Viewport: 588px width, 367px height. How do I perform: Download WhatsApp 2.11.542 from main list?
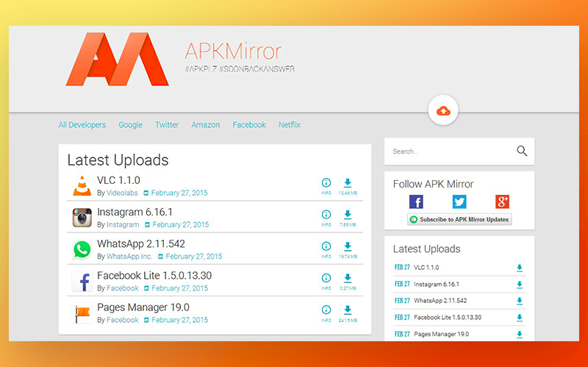[x=348, y=249]
